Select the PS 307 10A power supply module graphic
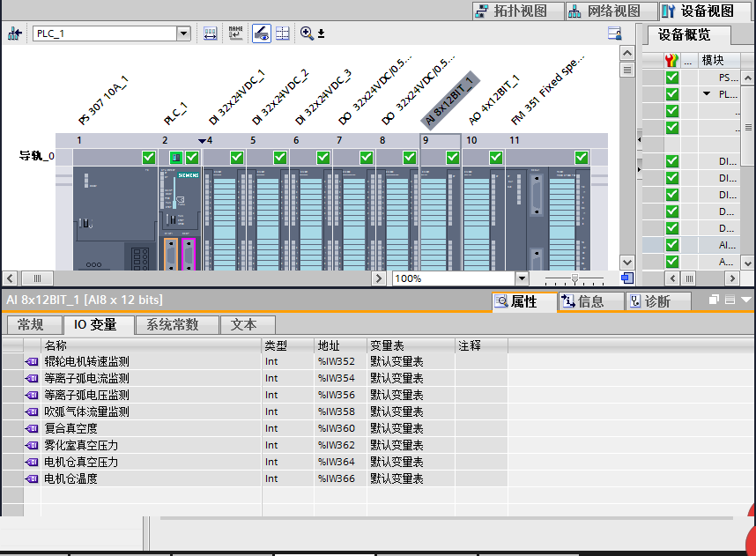 click(115, 218)
